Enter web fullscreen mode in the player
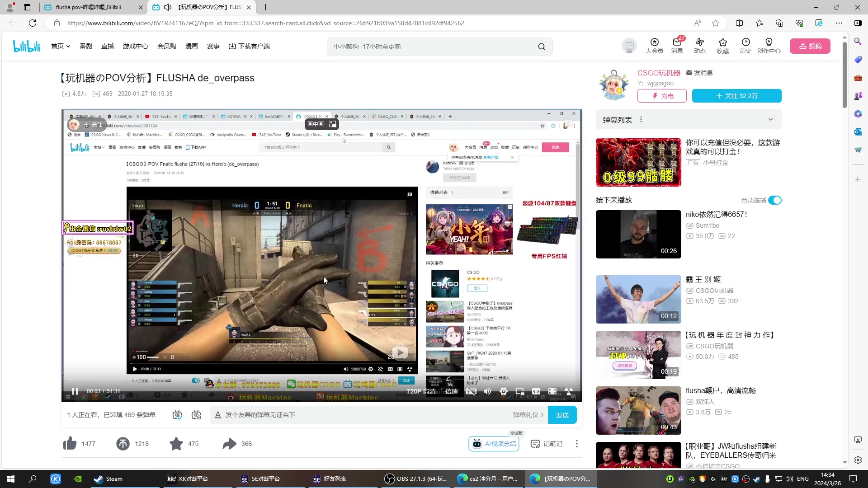 click(552, 391)
